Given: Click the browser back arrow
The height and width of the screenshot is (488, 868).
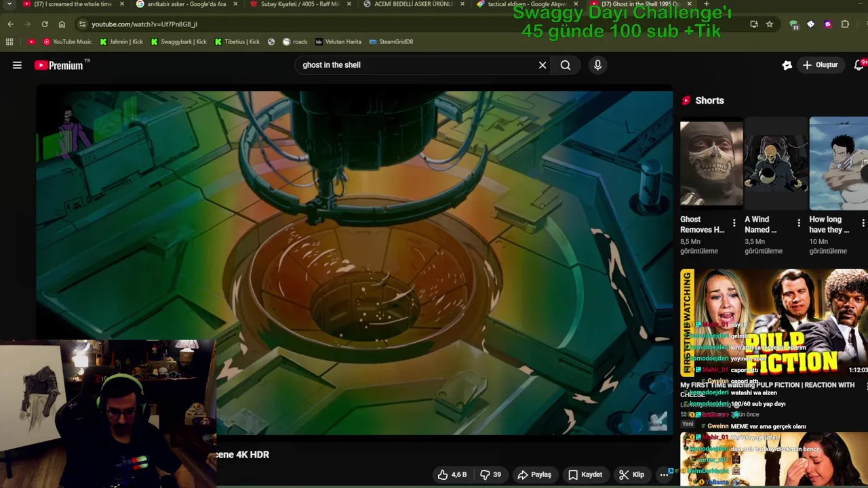Looking at the screenshot, I should 10,24.
